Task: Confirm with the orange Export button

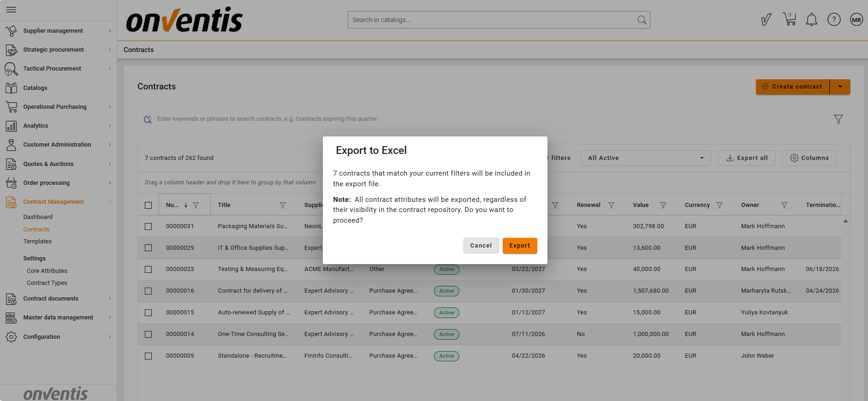Action: point(519,246)
